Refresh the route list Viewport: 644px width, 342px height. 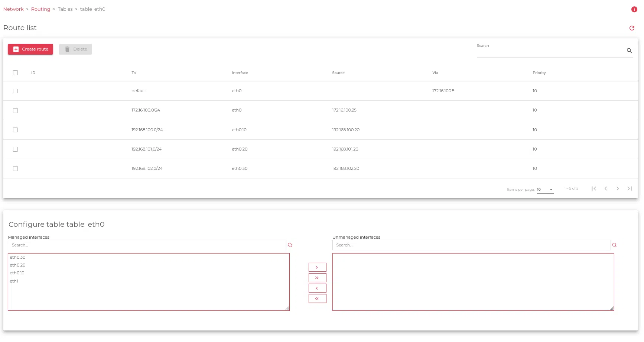pos(631,28)
